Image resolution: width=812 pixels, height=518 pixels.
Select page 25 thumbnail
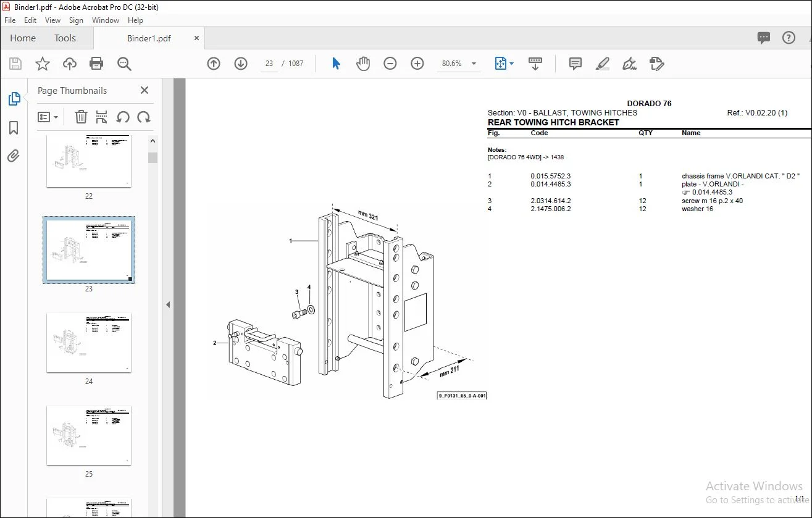coord(89,435)
